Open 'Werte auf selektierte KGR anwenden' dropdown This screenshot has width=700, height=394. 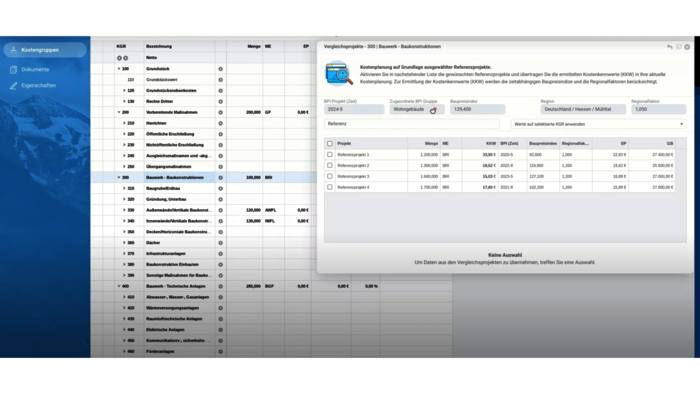598,124
